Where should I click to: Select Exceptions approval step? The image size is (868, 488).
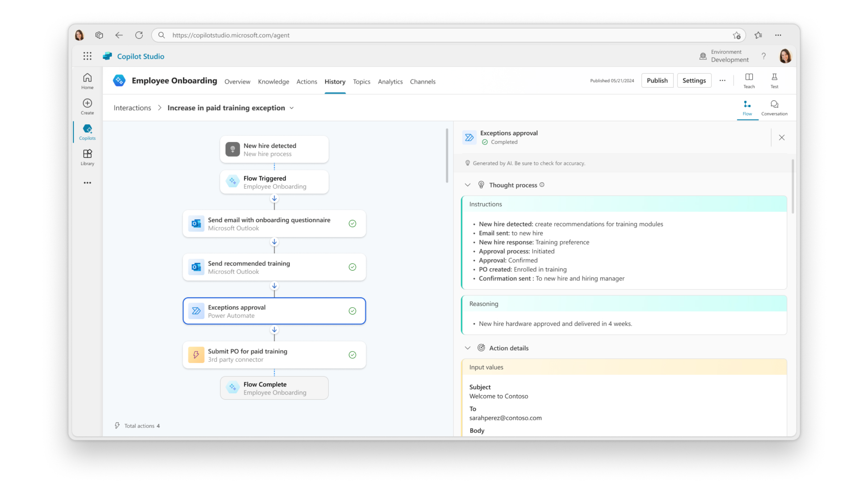pyautogui.click(x=274, y=311)
